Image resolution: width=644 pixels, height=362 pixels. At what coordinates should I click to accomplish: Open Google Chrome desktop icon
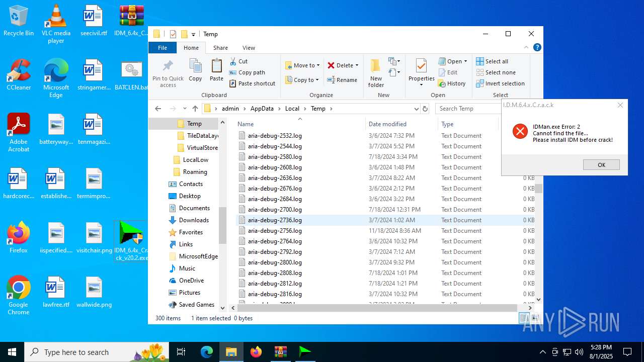[x=19, y=296]
